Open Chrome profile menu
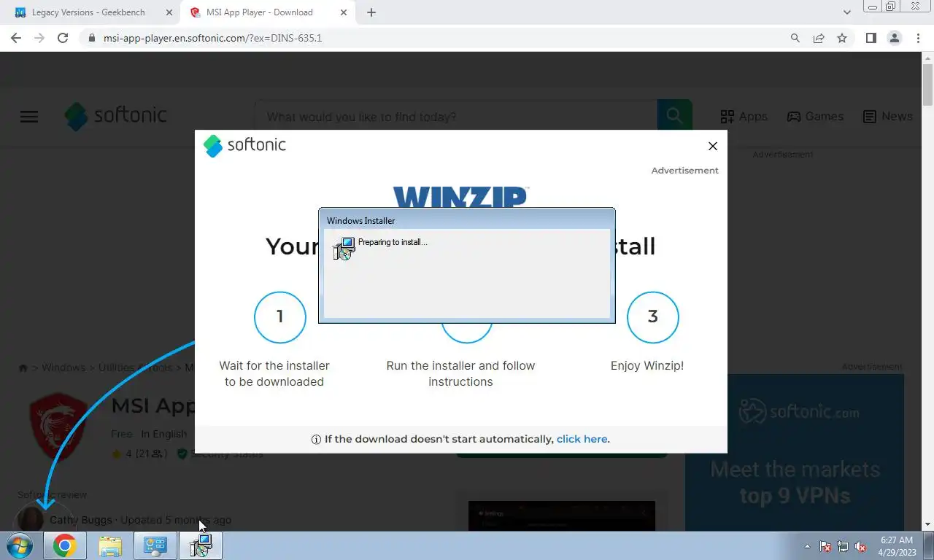This screenshot has width=934, height=560. tap(894, 38)
